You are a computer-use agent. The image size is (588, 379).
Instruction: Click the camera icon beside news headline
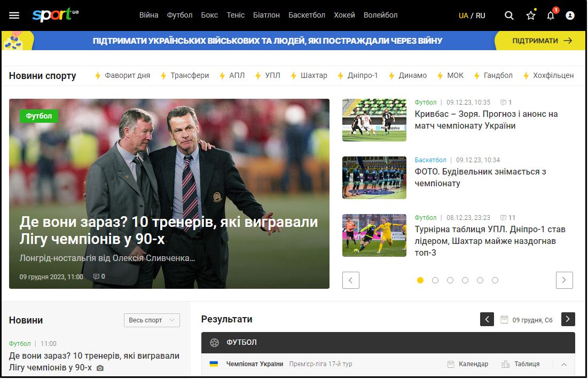coord(100,368)
